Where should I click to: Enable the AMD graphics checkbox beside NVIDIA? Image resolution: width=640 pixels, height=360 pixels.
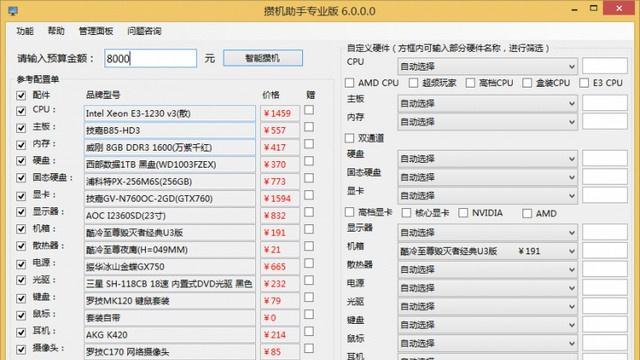point(527,213)
